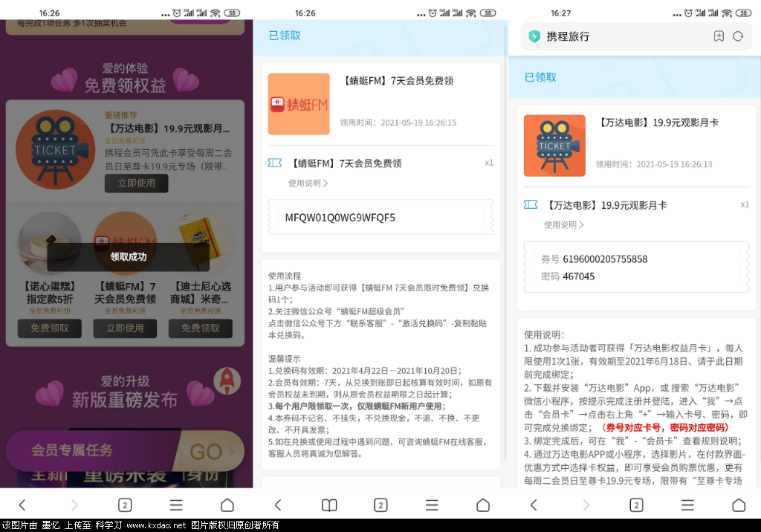Tap 迪士尼心选商城 notebook image
Screen dimensions: 761x532
[x=201, y=243]
